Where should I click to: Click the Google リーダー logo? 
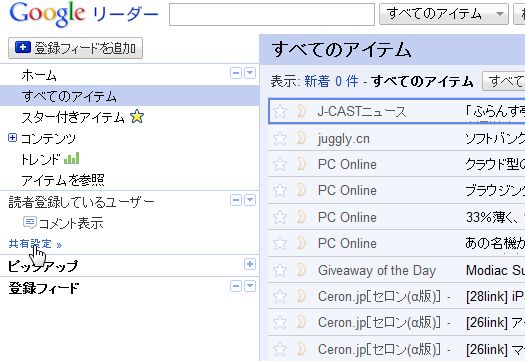[84, 13]
